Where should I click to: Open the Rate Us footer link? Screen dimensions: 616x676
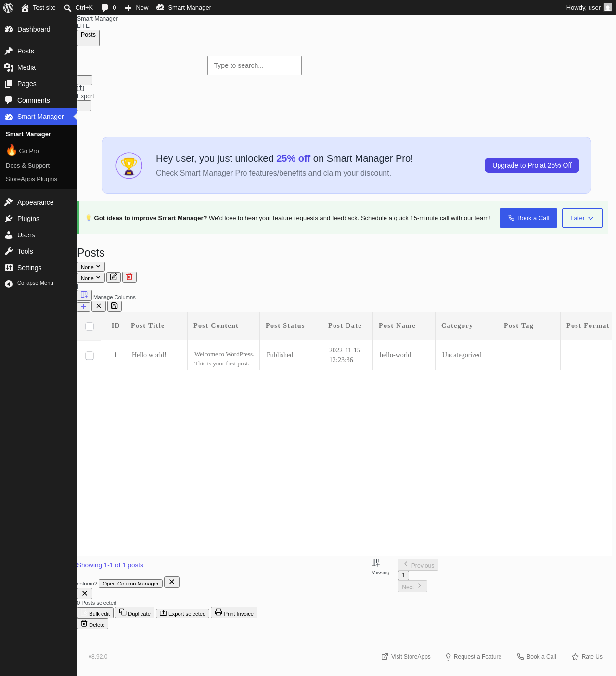coord(587,657)
